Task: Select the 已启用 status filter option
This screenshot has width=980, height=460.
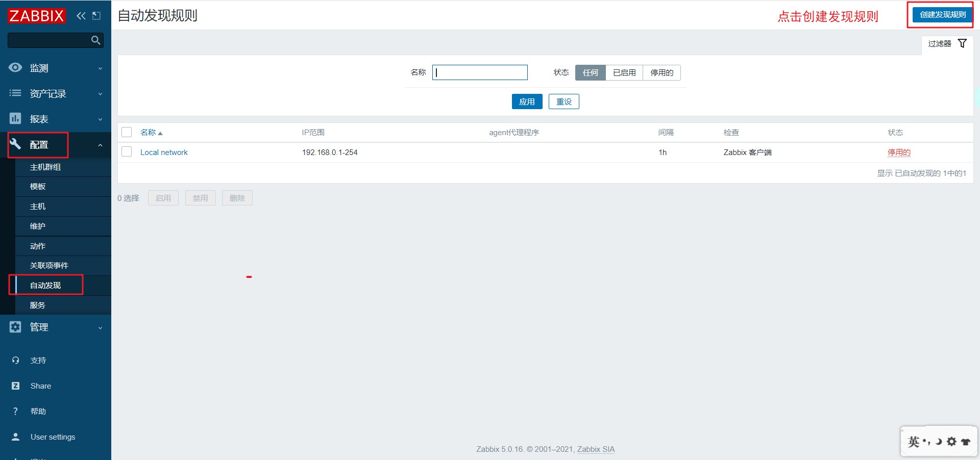Action: click(x=624, y=73)
